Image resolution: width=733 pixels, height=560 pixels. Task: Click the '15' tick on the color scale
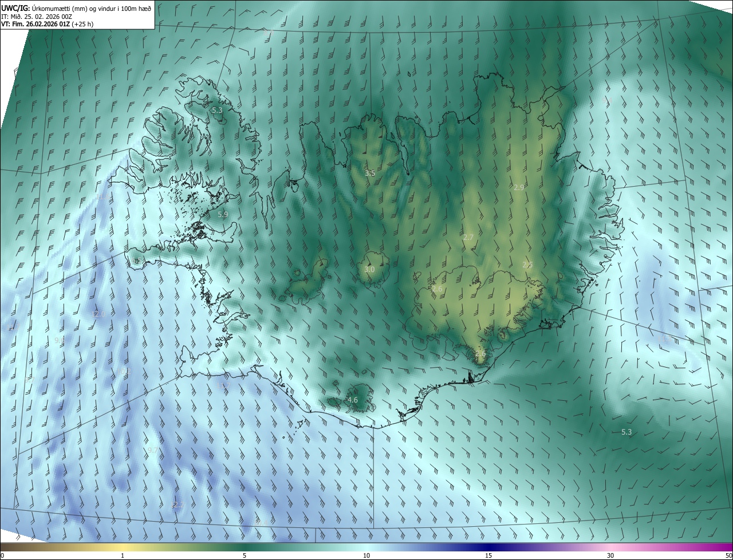488,556
